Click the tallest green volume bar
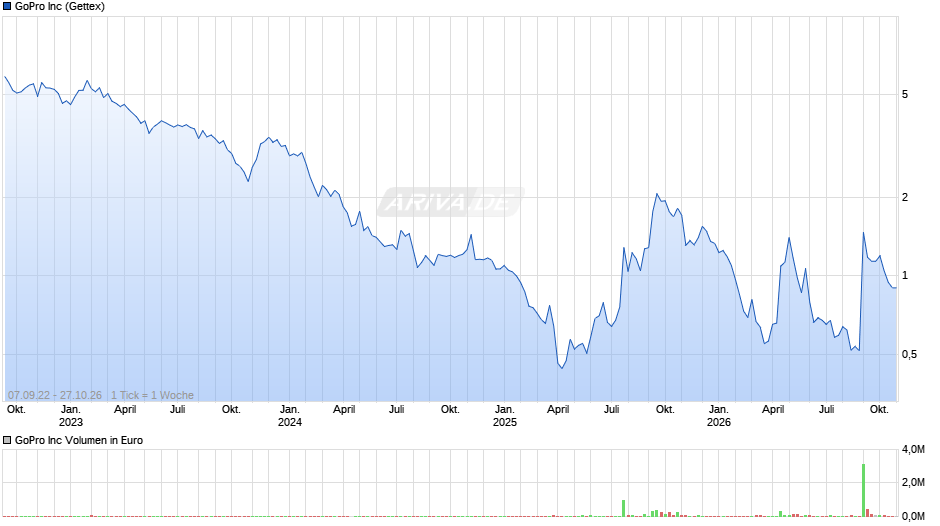The height and width of the screenshot is (526, 940). [x=864, y=490]
